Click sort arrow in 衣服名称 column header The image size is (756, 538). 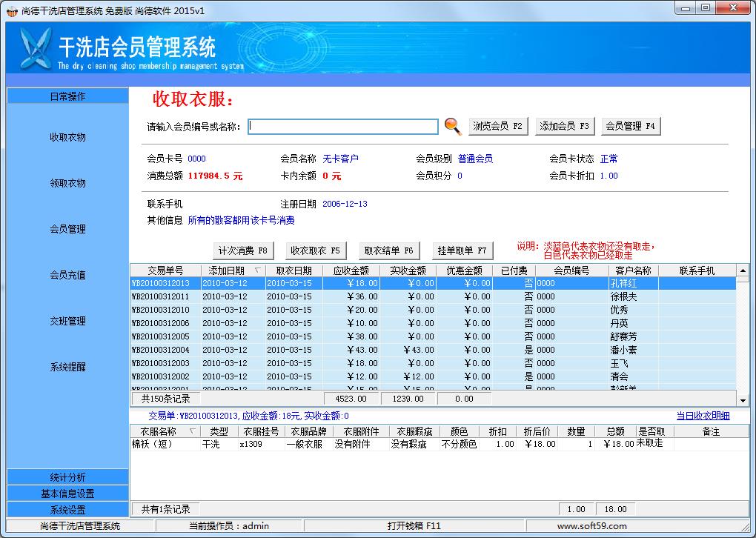[x=193, y=431]
